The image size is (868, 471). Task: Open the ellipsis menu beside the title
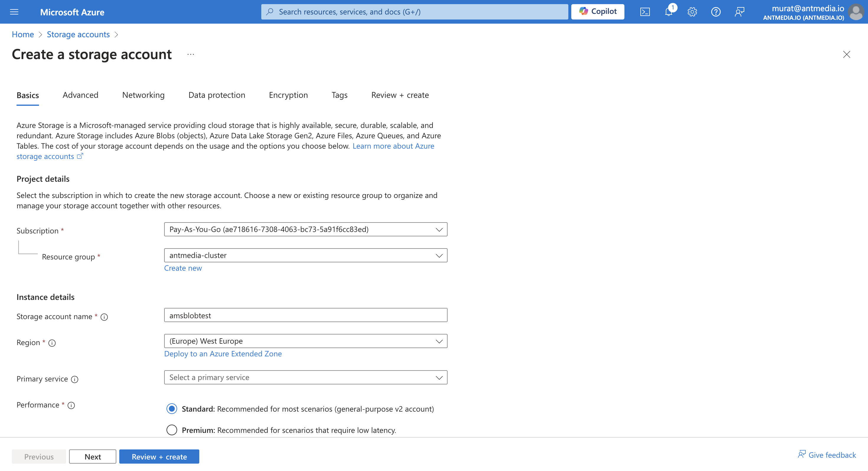tap(191, 54)
